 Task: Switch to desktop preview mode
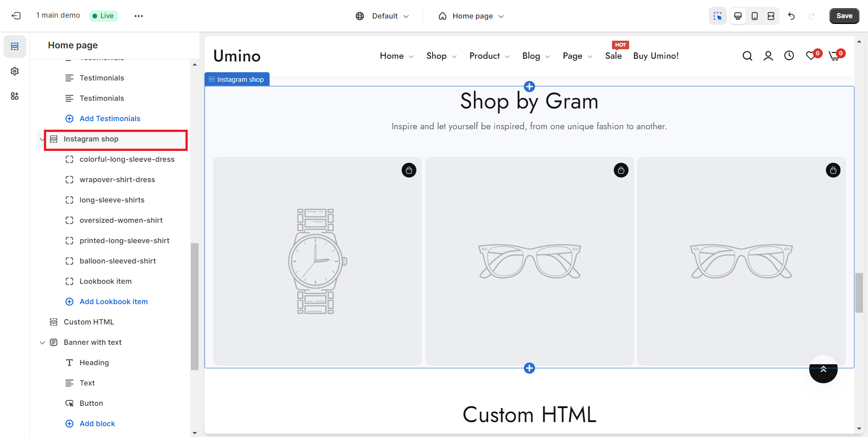click(x=738, y=16)
